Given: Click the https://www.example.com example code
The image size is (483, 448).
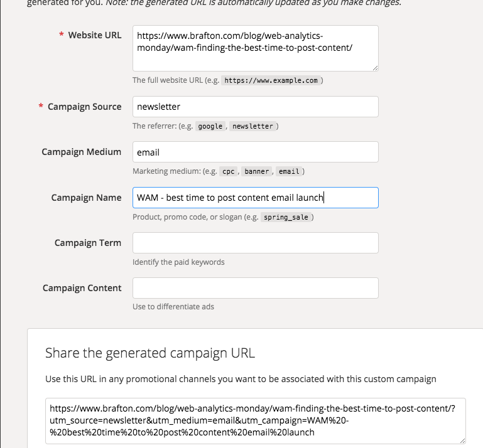Looking at the screenshot, I should click(271, 81).
